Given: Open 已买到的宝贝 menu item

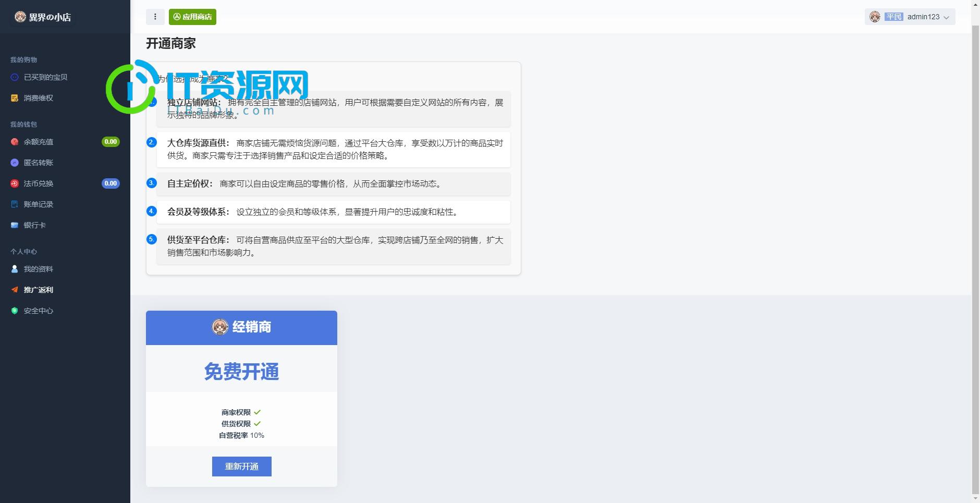Looking at the screenshot, I should coord(46,77).
